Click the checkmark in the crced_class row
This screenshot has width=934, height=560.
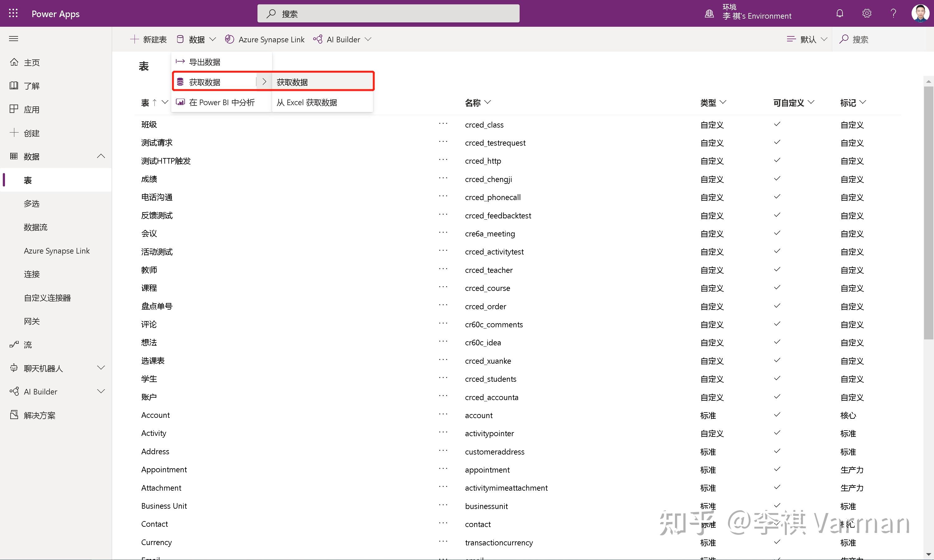[777, 124]
